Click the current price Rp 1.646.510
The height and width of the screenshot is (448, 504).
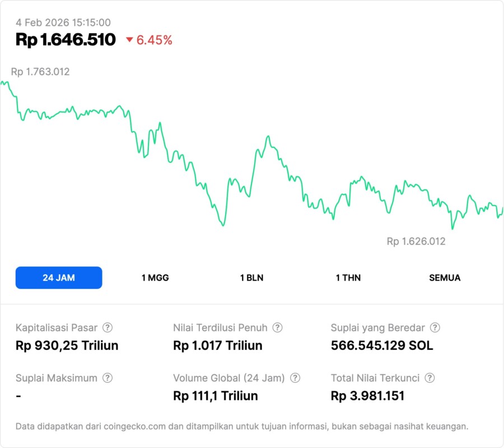coord(66,40)
